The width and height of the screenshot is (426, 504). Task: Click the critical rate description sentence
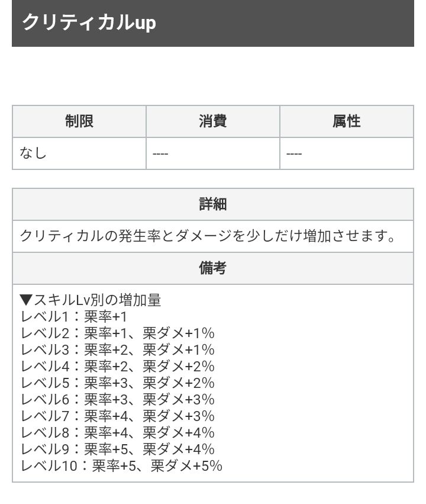(208, 236)
